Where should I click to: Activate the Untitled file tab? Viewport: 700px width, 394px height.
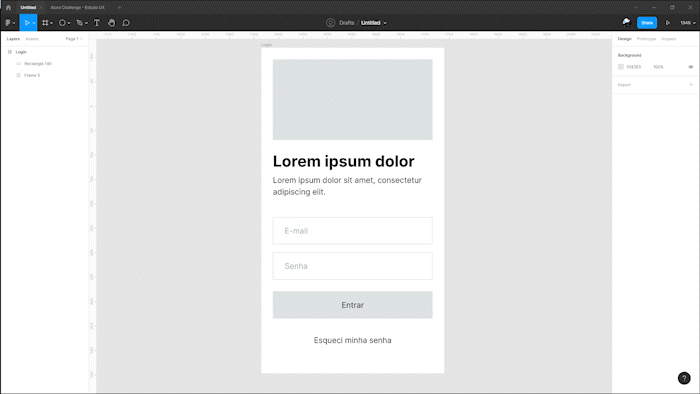(x=28, y=8)
